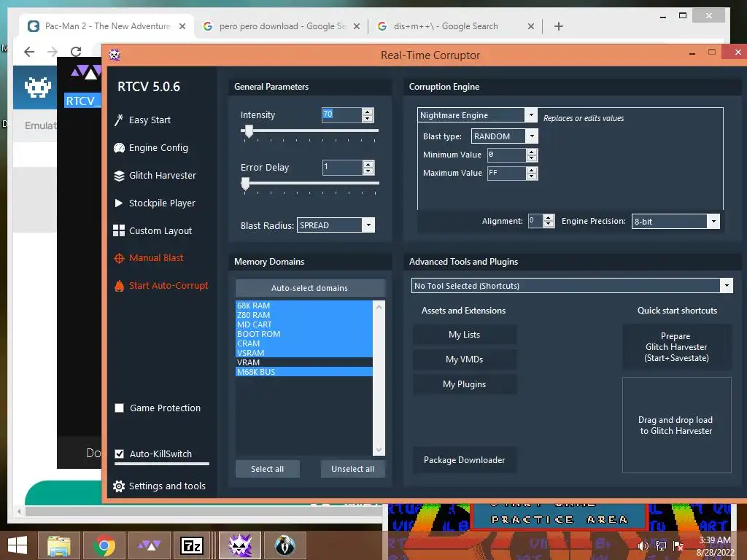Open Package Downloader button

pyautogui.click(x=465, y=460)
